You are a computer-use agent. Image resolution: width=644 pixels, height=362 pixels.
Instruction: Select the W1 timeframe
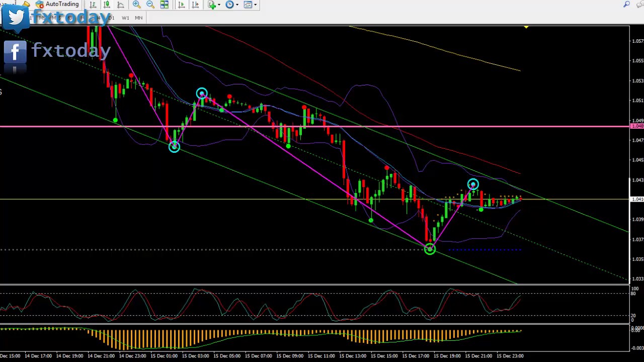tap(125, 18)
